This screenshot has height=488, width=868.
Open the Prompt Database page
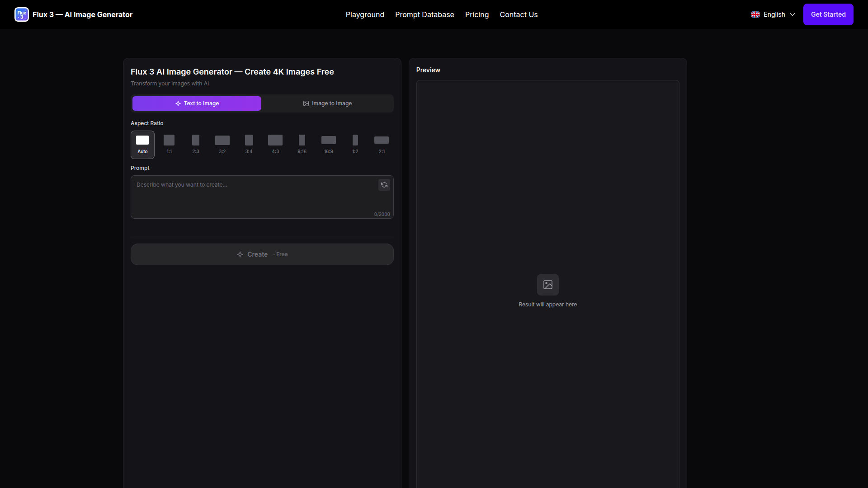click(425, 14)
